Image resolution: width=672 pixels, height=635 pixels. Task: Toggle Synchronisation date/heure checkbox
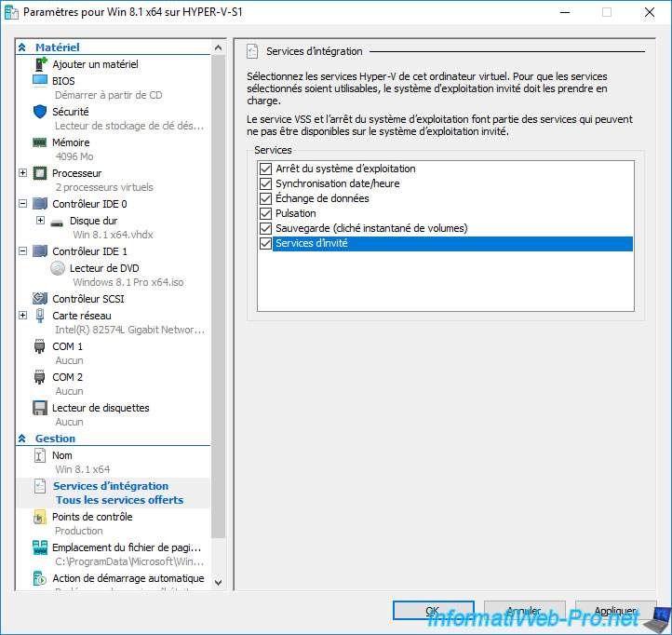pyautogui.click(x=265, y=184)
